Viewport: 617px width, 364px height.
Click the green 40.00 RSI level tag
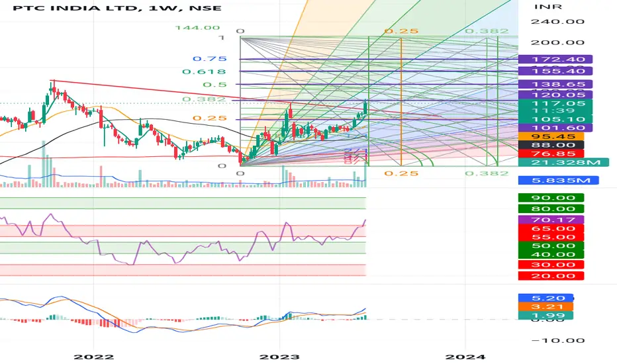click(551, 254)
